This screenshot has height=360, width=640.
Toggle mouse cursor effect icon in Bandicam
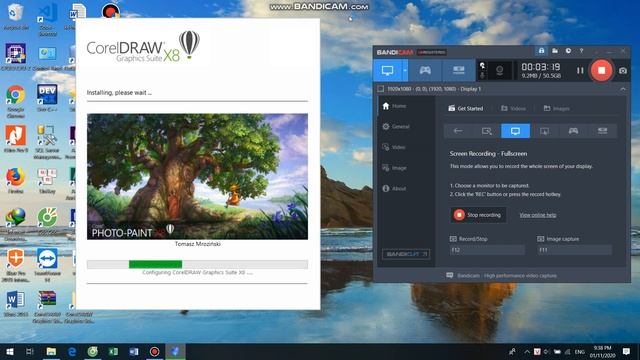click(482, 65)
